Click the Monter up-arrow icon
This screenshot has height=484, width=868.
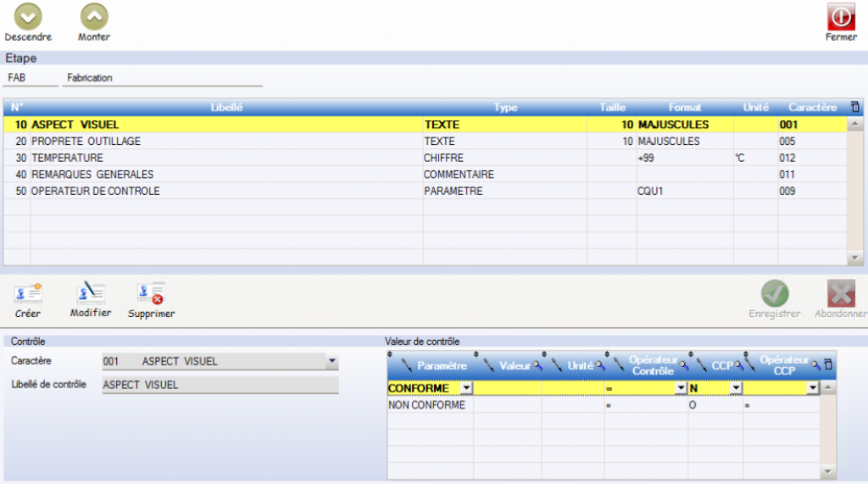[94, 16]
